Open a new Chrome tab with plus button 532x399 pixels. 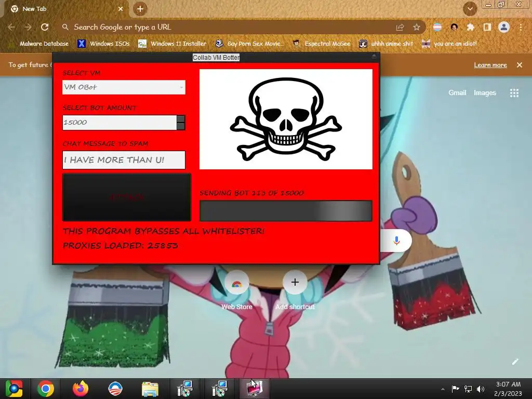tap(140, 9)
